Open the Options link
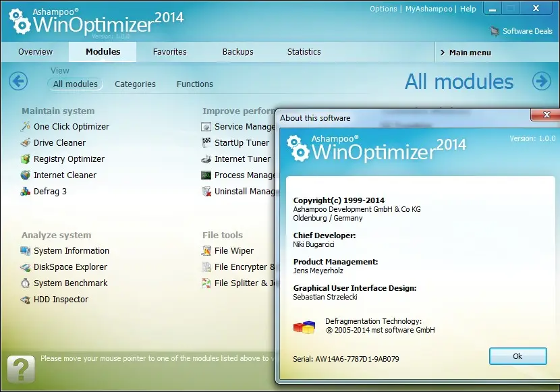This screenshot has width=560, height=392. click(383, 9)
